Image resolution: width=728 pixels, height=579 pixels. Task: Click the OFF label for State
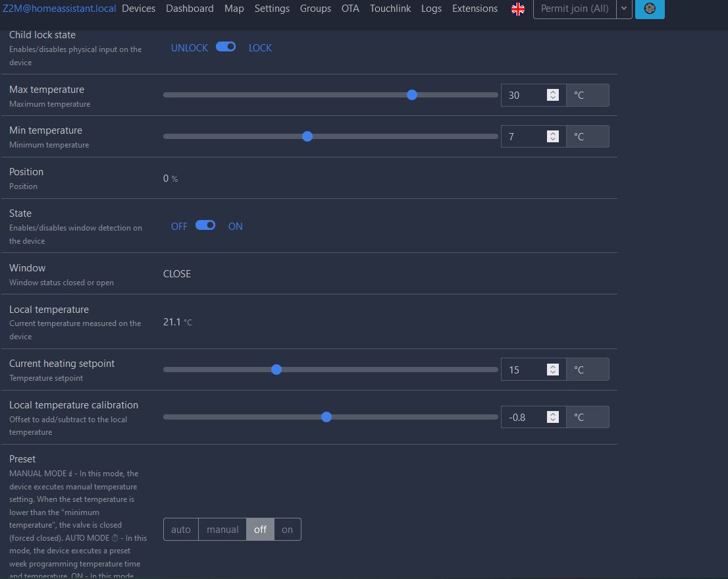pyautogui.click(x=179, y=227)
